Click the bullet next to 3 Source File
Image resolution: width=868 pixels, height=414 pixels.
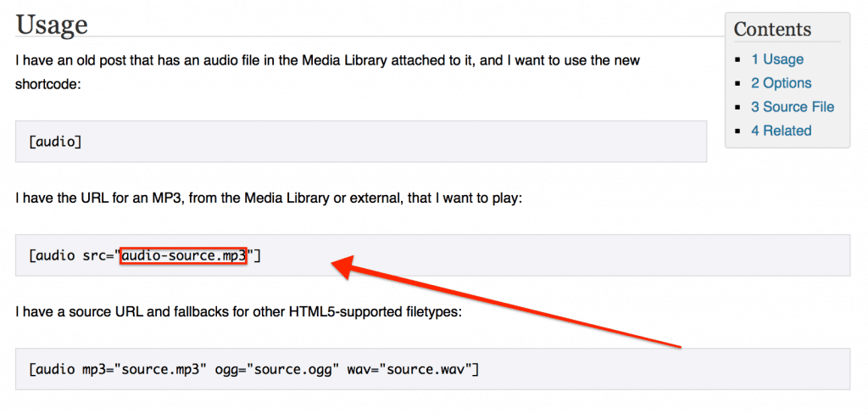click(737, 107)
